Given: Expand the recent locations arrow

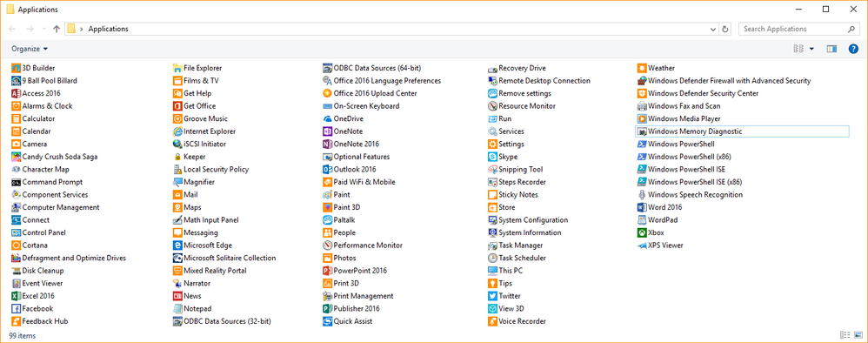Looking at the screenshot, I should 44,29.
